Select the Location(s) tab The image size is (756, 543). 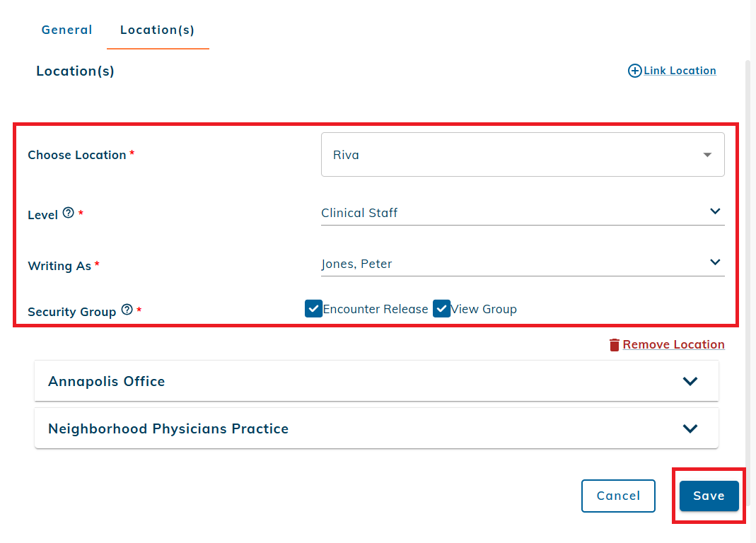[157, 30]
